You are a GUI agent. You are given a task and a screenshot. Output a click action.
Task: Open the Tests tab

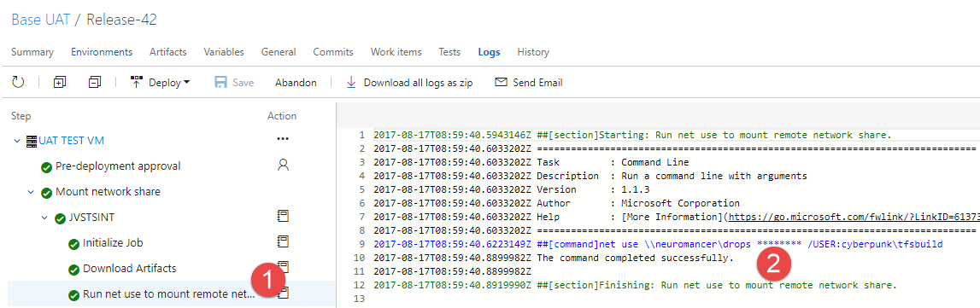pyautogui.click(x=450, y=52)
